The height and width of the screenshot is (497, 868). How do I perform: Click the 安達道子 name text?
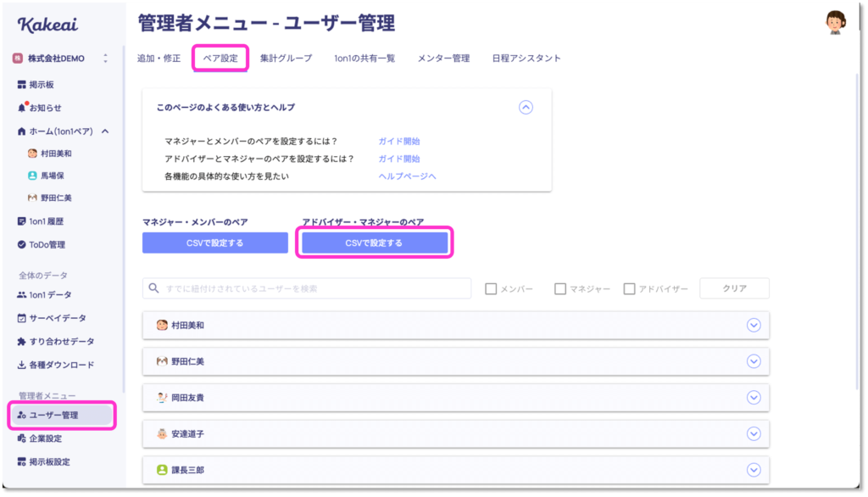[187, 434]
